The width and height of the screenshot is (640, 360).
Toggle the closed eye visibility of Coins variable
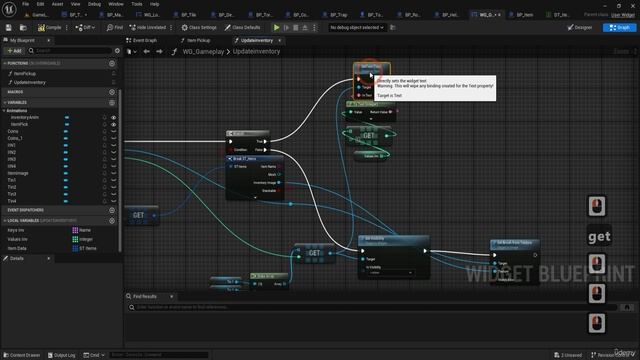coord(113,131)
